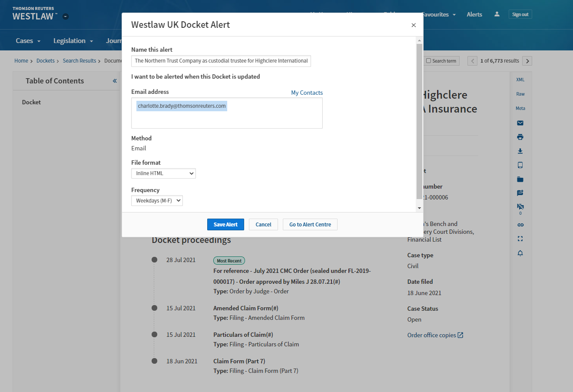Cancel the docket alert dialog

point(263,224)
